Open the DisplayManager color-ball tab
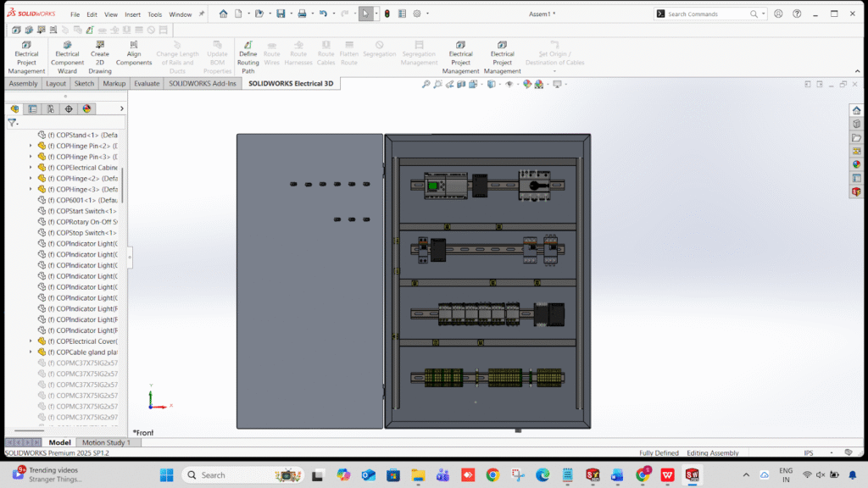Screen dimensions: 868x488 coord(86,108)
